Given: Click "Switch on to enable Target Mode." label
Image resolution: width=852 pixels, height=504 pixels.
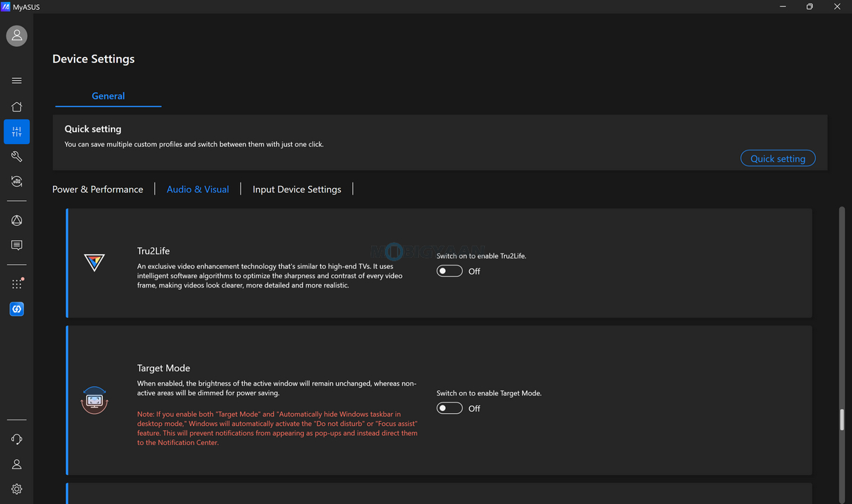Looking at the screenshot, I should (x=489, y=393).
